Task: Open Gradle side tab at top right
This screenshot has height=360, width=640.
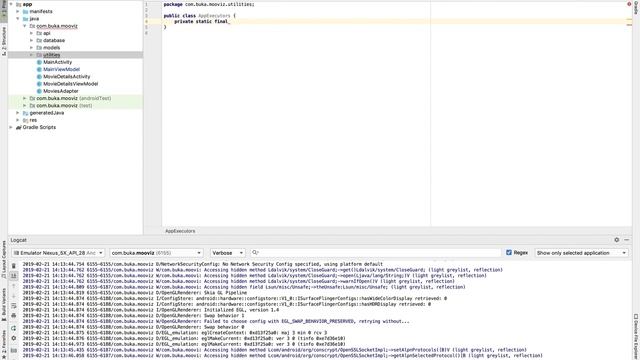Action: pyautogui.click(x=636, y=7)
